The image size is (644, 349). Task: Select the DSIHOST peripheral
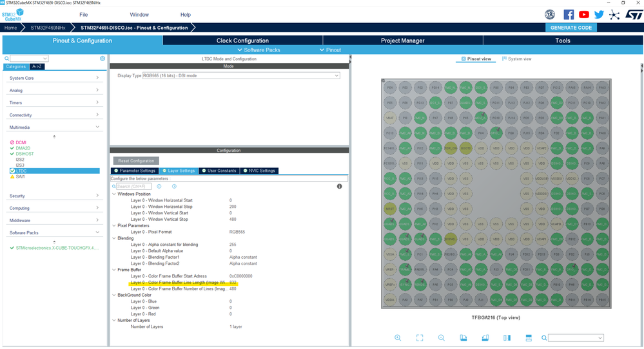tap(24, 154)
